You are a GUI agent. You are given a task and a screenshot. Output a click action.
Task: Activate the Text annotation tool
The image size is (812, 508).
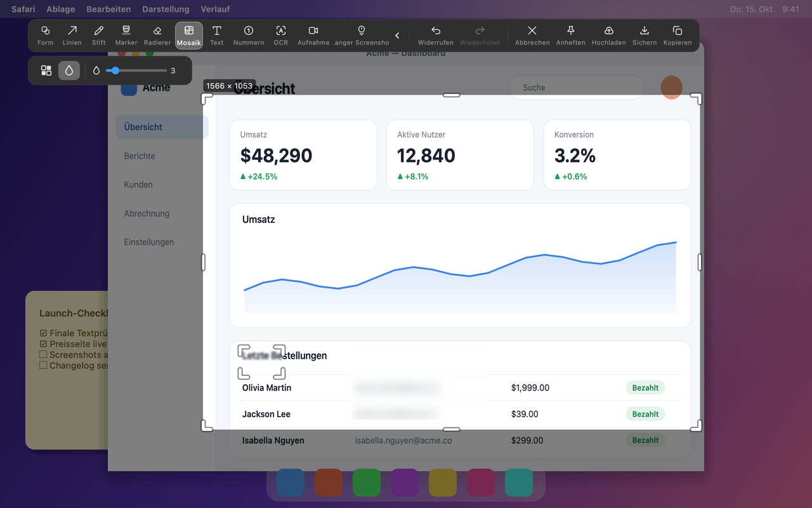point(217,36)
